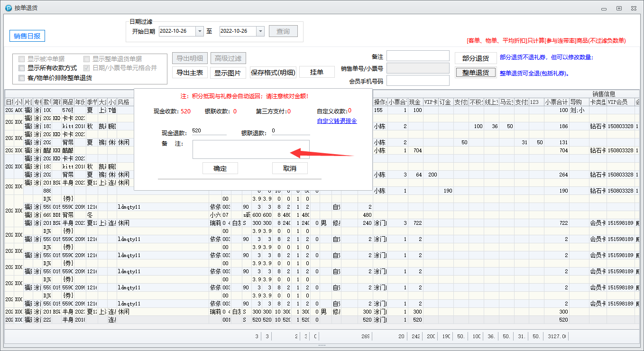
Task: Open the 销售日报 sales daily report
Action: 27,36
